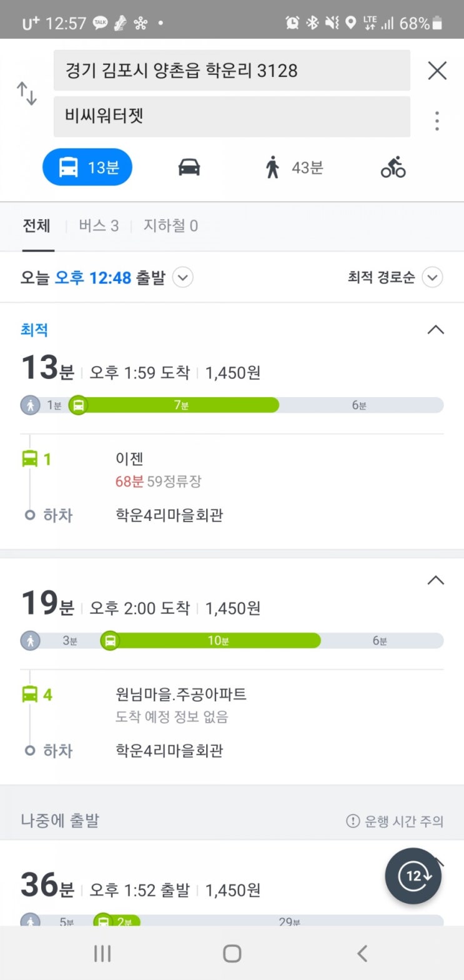Tap the 36분 later departure route
The width and height of the screenshot is (464, 980).
point(187,889)
